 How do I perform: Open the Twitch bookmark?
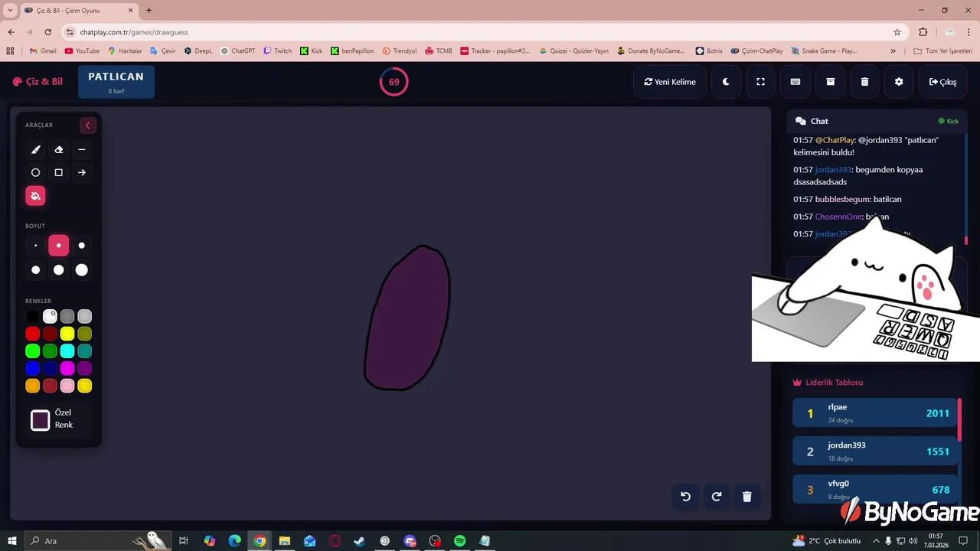click(277, 51)
